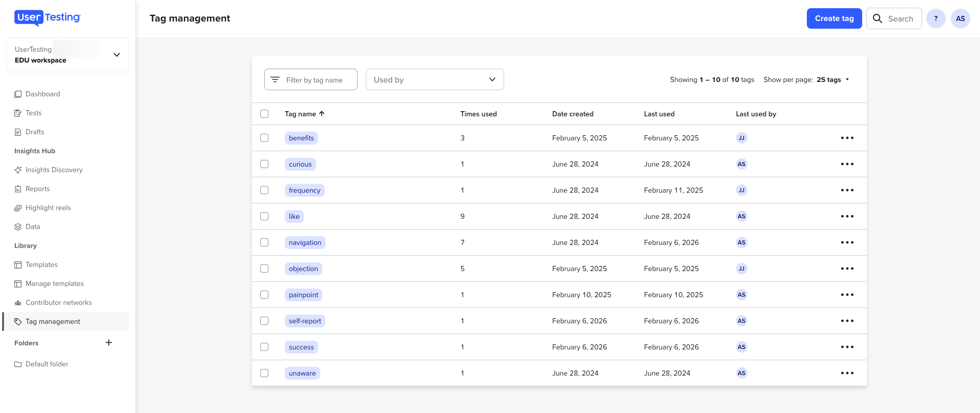Open the AS user avatar menu
Viewport: 980px width, 413px height.
(960, 18)
